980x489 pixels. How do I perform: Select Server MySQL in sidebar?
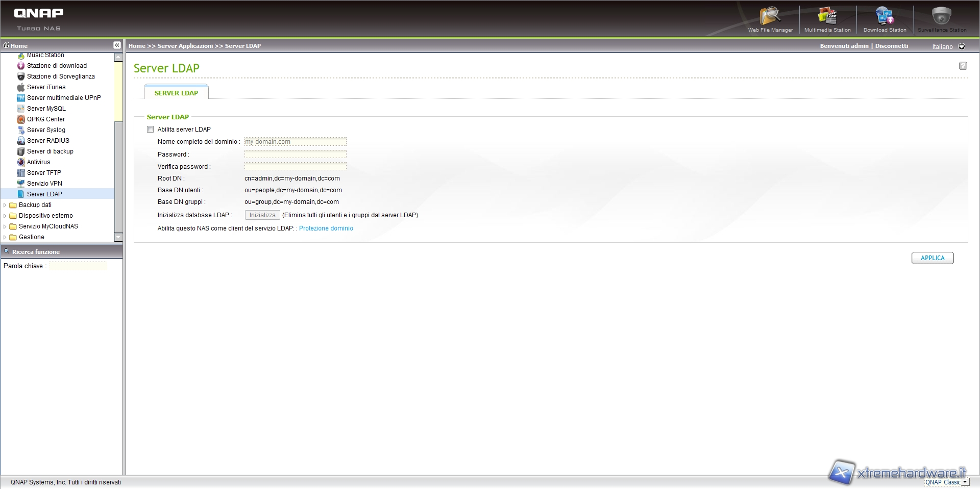46,109
